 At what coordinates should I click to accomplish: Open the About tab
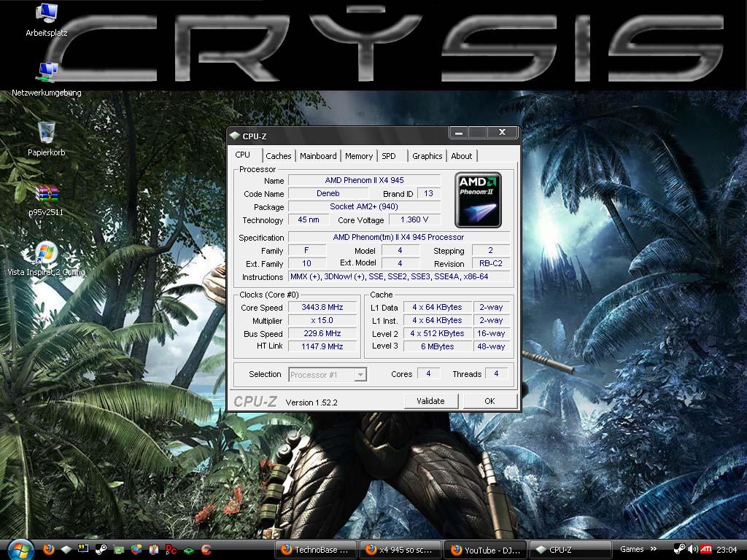[x=461, y=156]
